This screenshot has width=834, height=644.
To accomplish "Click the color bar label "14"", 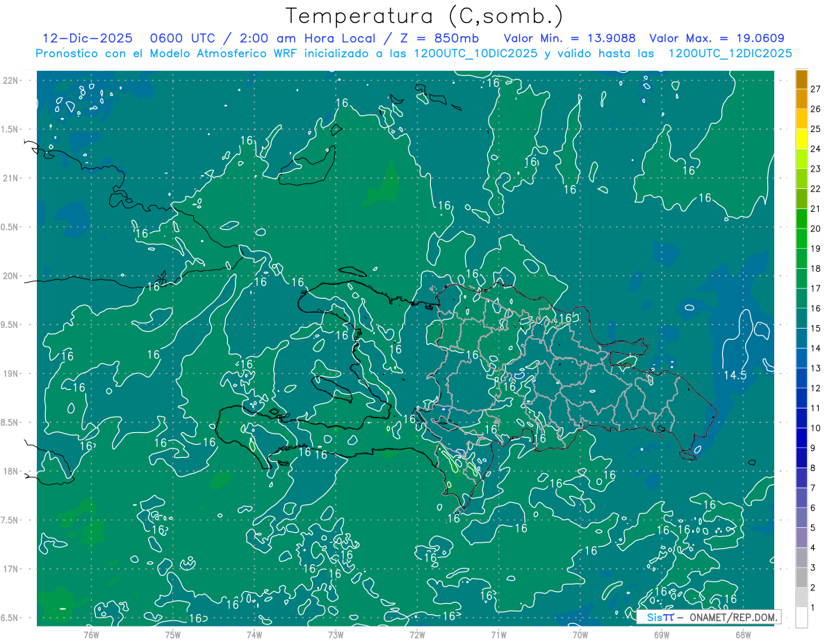I will click(816, 349).
